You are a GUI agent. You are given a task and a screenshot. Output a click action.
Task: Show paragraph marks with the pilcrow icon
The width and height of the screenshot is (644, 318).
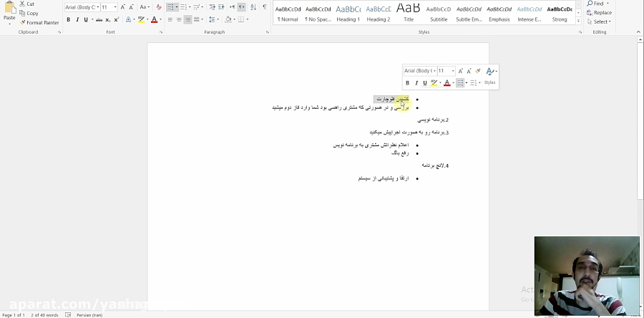point(265,7)
